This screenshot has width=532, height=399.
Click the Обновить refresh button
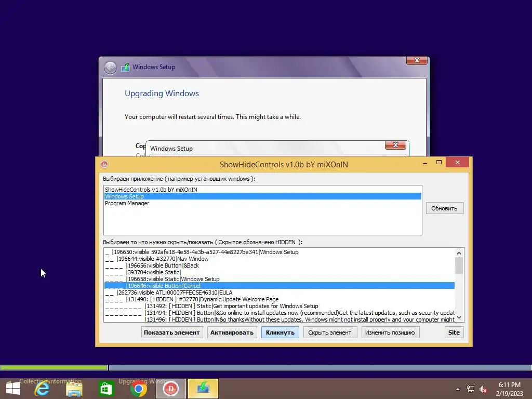coord(445,208)
